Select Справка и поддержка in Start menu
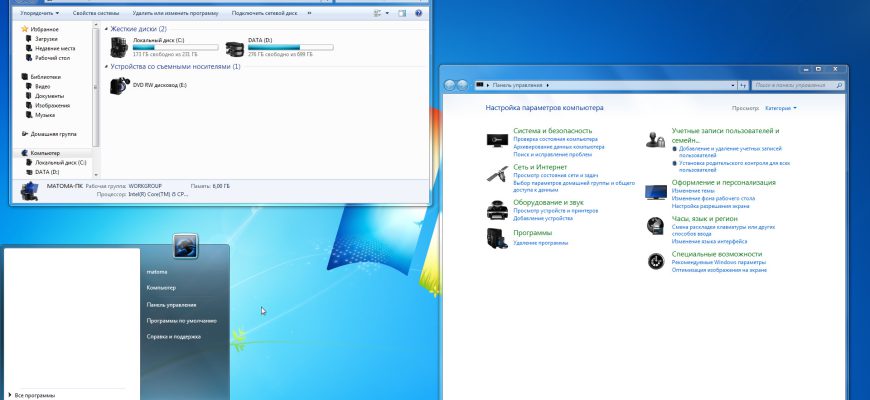 click(x=173, y=337)
